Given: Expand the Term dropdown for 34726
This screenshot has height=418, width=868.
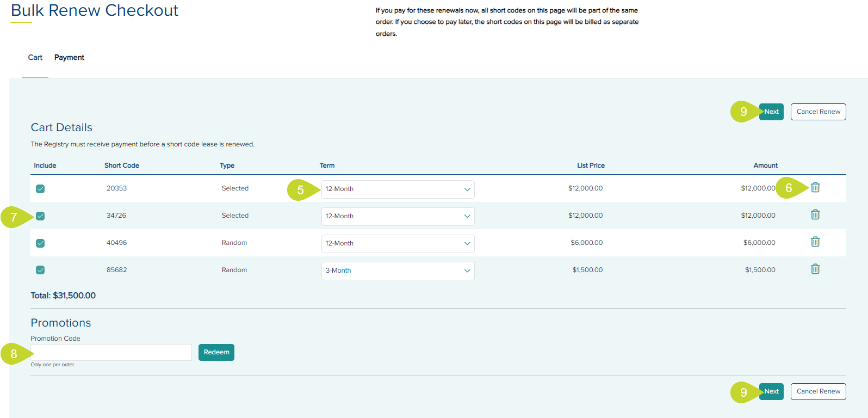Looking at the screenshot, I should coord(398,217).
